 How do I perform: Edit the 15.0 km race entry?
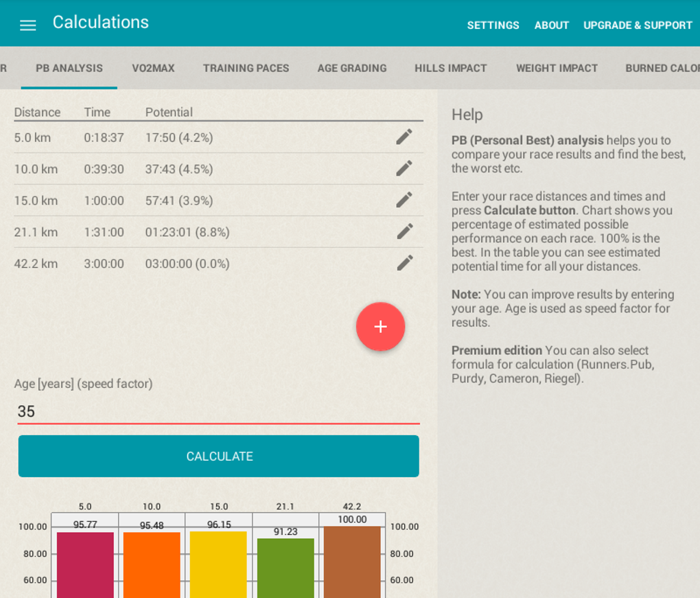[x=404, y=200]
